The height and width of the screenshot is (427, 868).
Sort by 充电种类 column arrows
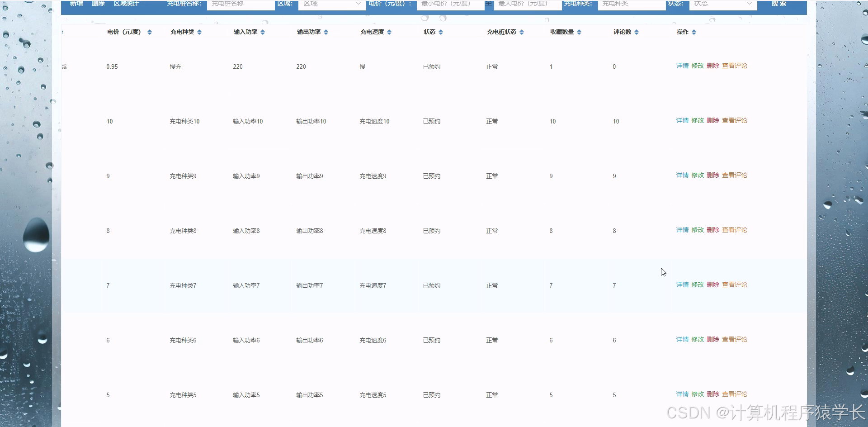(x=199, y=32)
